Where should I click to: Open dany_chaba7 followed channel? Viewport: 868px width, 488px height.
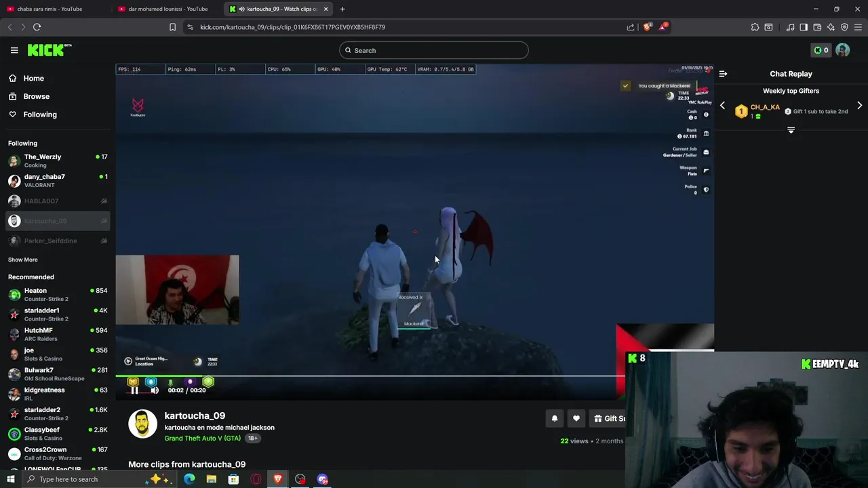[x=58, y=180]
